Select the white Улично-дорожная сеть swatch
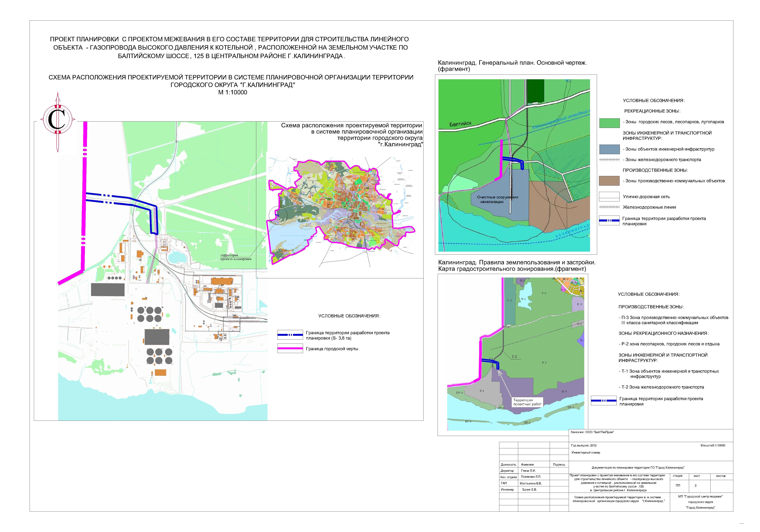Viewport: 760px width, 532px height. [x=609, y=196]
